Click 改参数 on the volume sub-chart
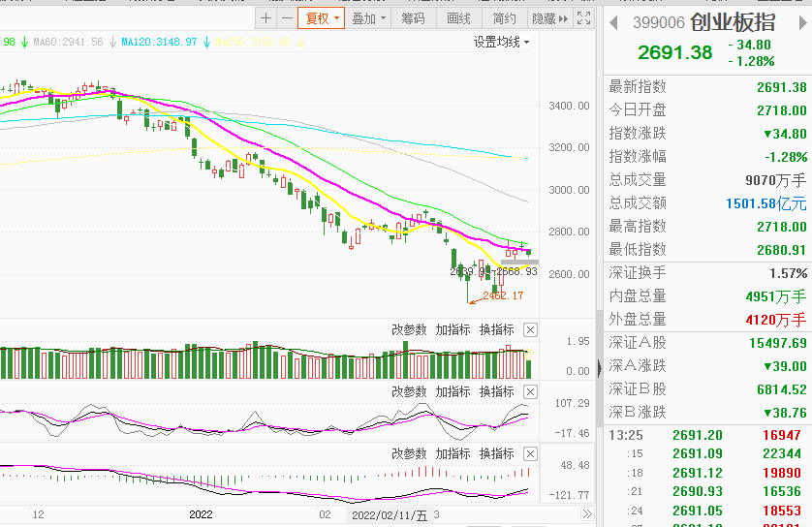Image resolution: width=812 pixels, height=527 pixels. click(x=409, y=329)
